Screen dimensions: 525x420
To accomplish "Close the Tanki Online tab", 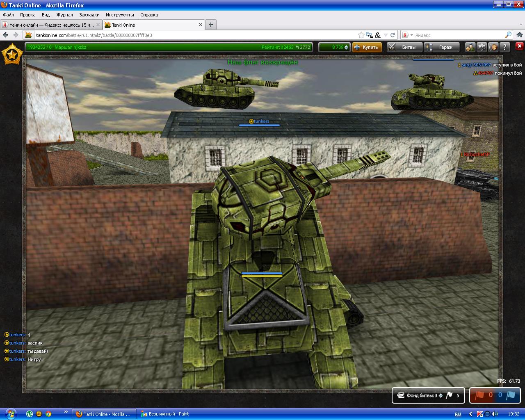I will [201, 25].
